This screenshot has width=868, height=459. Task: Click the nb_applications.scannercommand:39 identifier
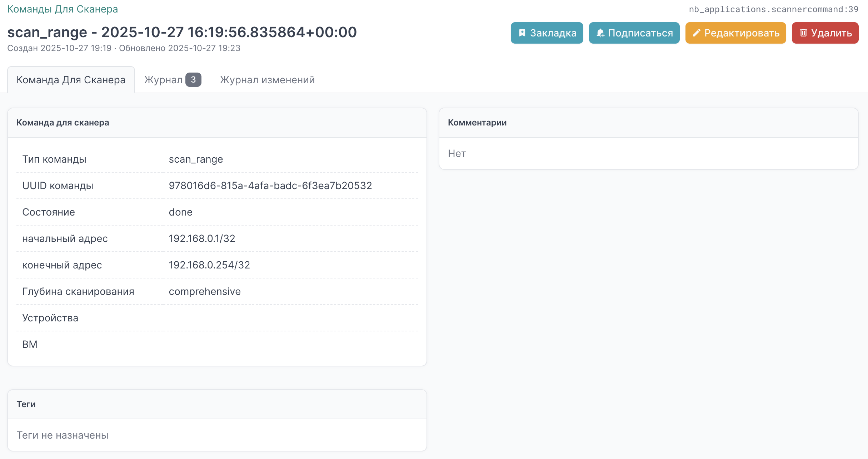coord(773,9)
